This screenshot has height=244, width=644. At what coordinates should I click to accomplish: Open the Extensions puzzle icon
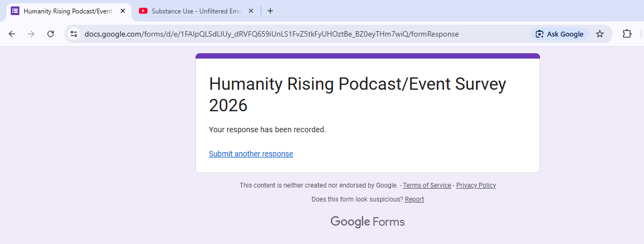[x=627, y=34]
